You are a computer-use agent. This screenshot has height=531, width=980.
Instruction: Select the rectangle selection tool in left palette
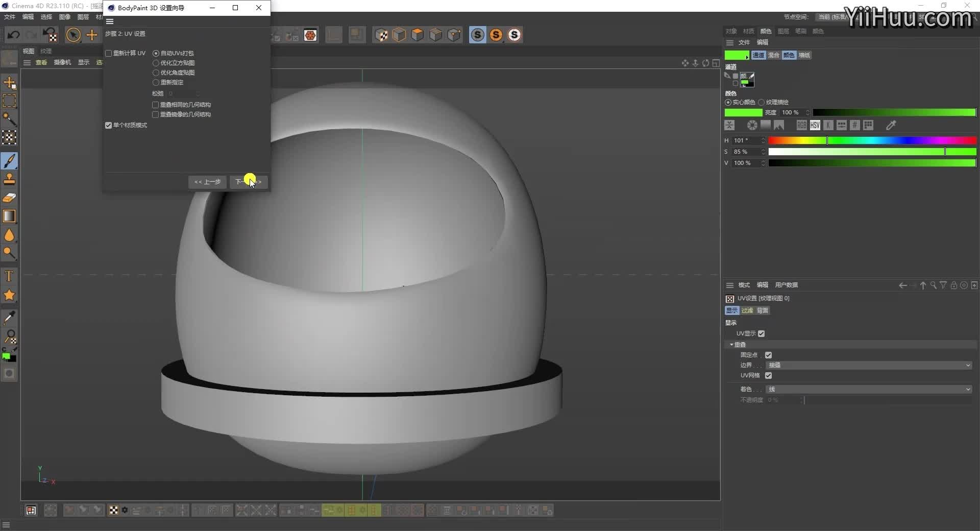pos(9,101)
